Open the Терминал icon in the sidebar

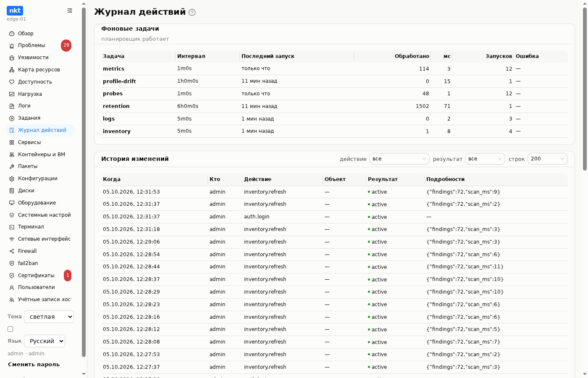coord(12,227)
